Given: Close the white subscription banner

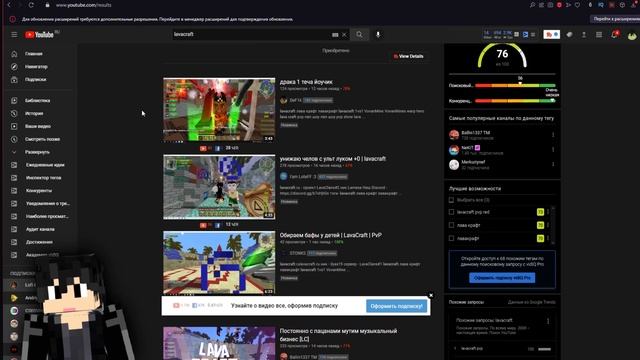Looking at the screenshot, I should tap(431, 295).
